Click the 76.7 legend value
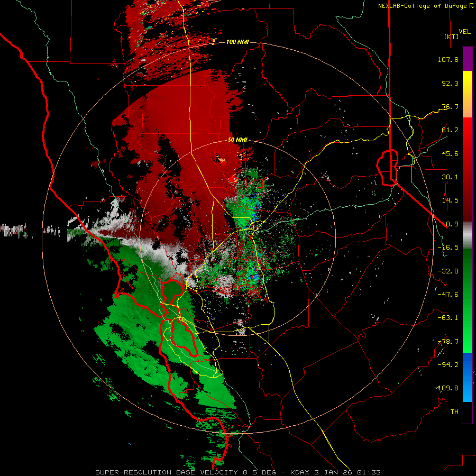Screen dimensions: 476x476 [450, 106]
